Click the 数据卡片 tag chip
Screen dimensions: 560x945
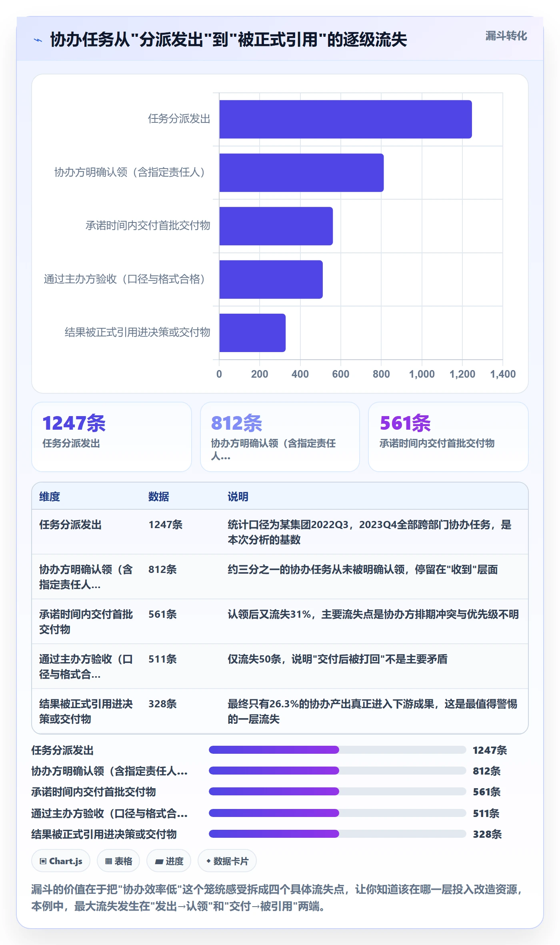click(227, 861)
